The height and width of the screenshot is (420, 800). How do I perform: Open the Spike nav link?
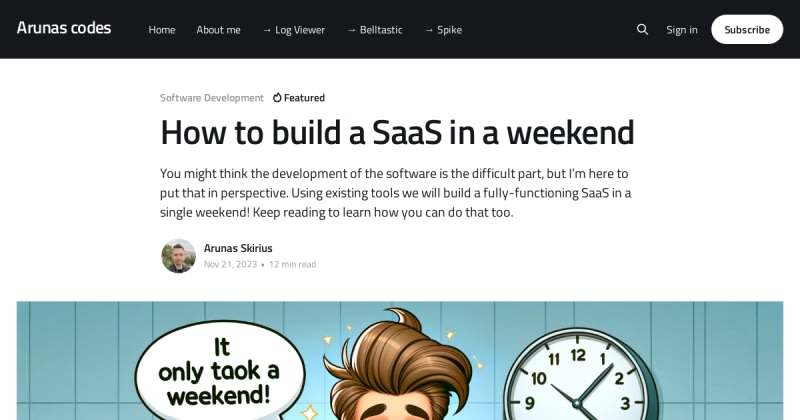point(443,30)
